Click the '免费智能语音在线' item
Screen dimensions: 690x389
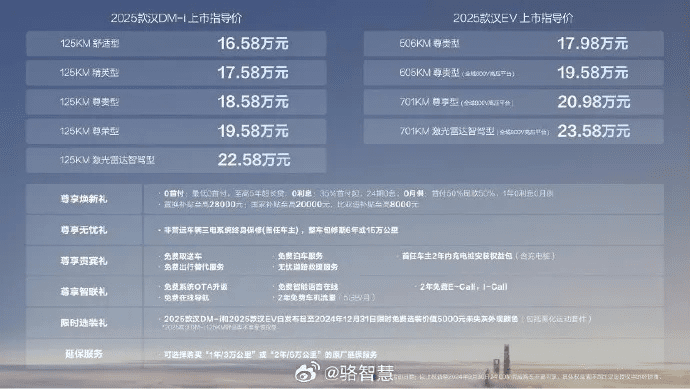coord(308,287)
